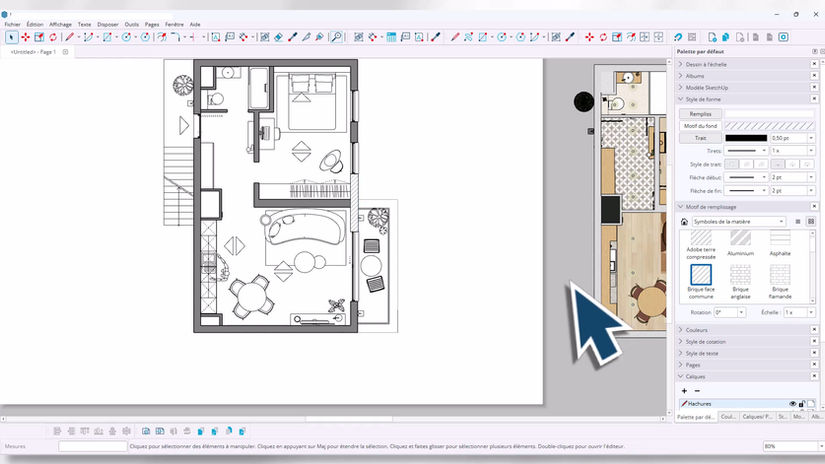Choose second Style de trait corner option
The width and height of the screenshot is (825, 464).
pos(746,165)
